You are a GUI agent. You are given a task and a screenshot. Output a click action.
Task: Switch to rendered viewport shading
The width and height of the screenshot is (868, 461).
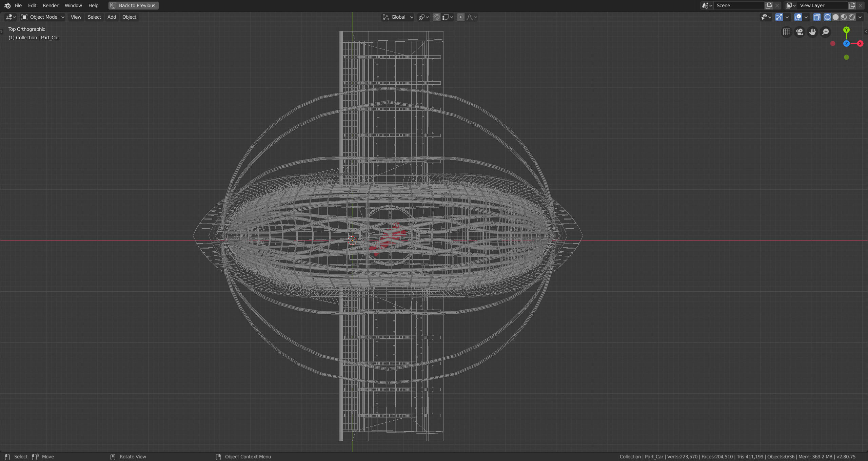click(852, 17)
